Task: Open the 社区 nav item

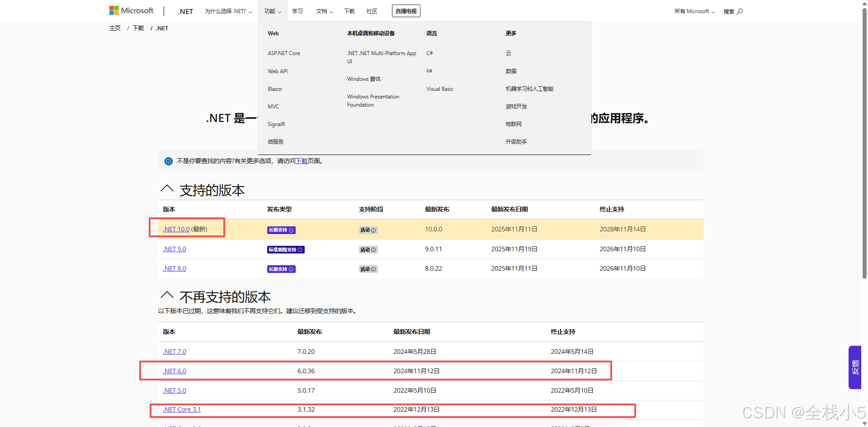Action: pos(372,11)
